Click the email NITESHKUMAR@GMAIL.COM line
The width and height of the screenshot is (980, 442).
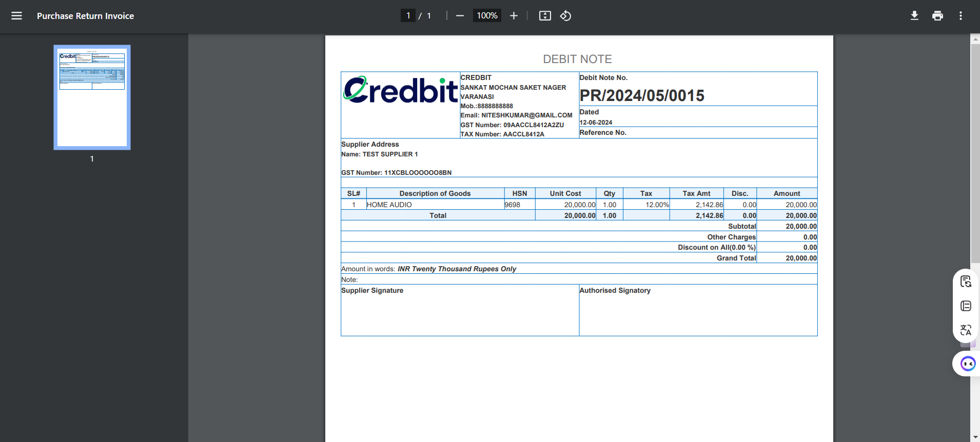click(516, 115)
